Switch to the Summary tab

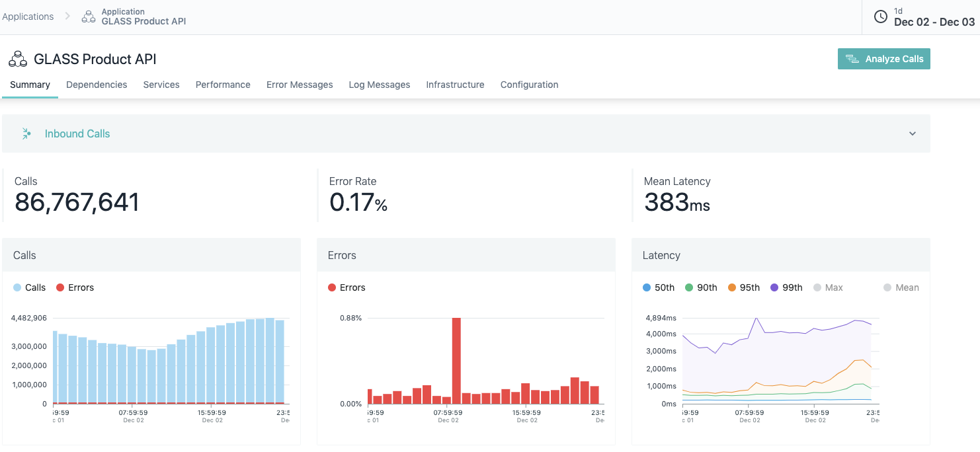30,85
